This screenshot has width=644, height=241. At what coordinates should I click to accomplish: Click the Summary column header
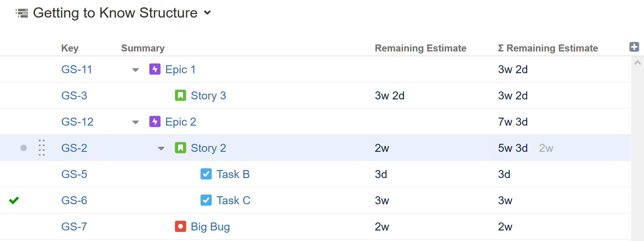pyautogui.click(x=143, y=48)
